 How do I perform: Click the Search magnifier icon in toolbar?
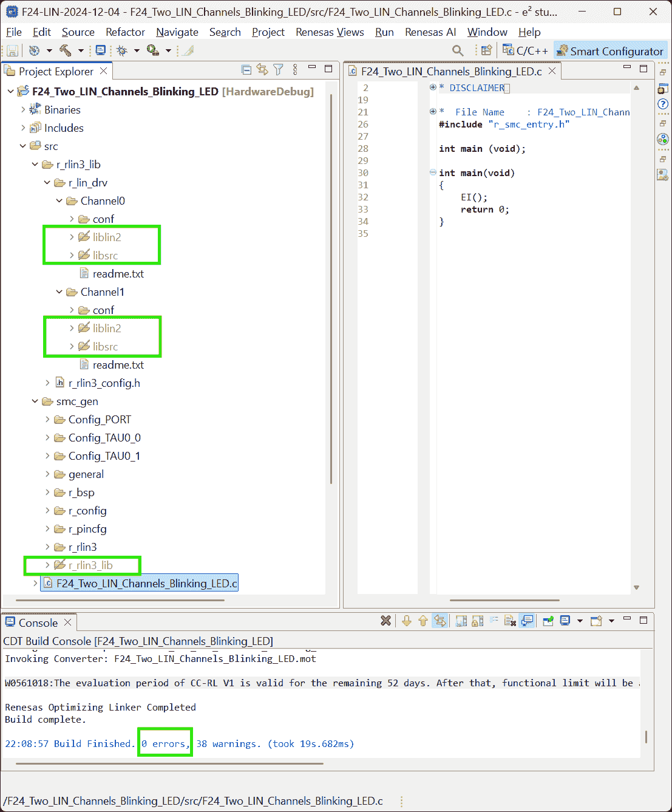coord(458,51)
